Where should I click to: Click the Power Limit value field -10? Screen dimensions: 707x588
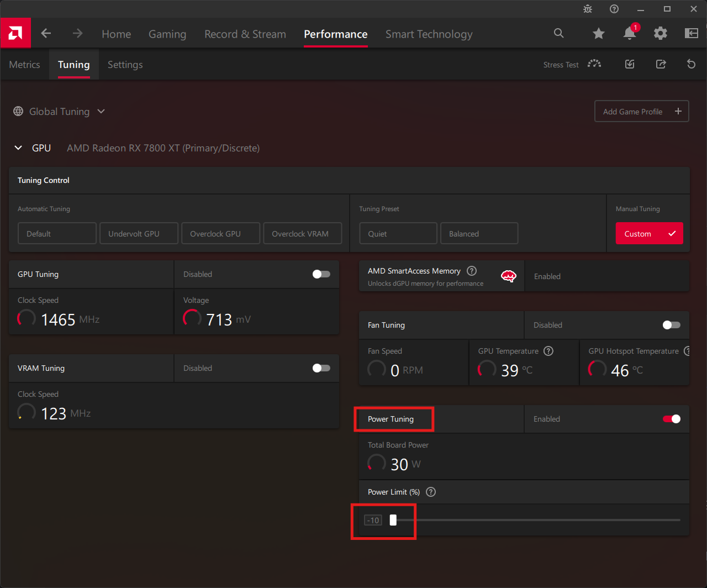pos(373,520)
